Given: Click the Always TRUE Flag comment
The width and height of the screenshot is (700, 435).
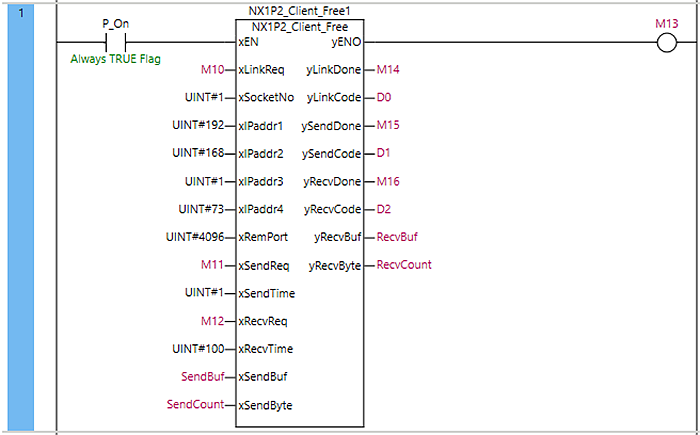Looking at the screenshot, I should (116, 59).
